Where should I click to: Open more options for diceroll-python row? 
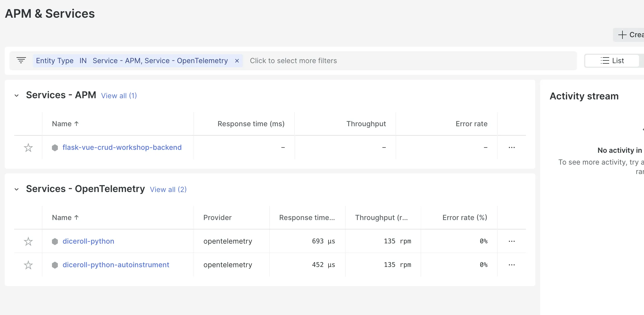[512, 241]
